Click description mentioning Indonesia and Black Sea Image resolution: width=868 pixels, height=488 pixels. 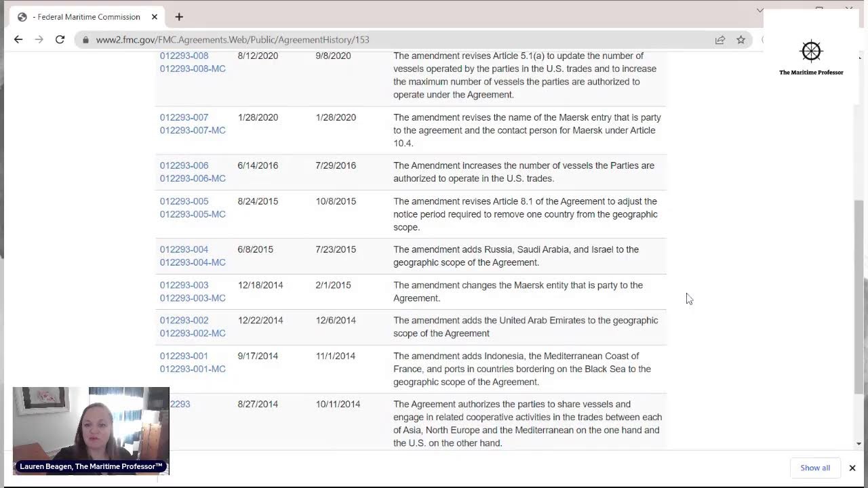coord(522,369)
